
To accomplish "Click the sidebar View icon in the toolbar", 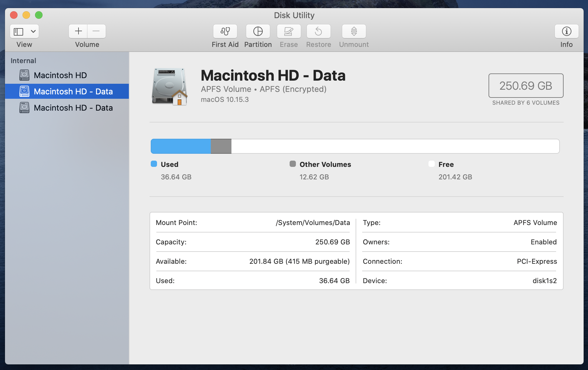I will (x=18, y=31).
